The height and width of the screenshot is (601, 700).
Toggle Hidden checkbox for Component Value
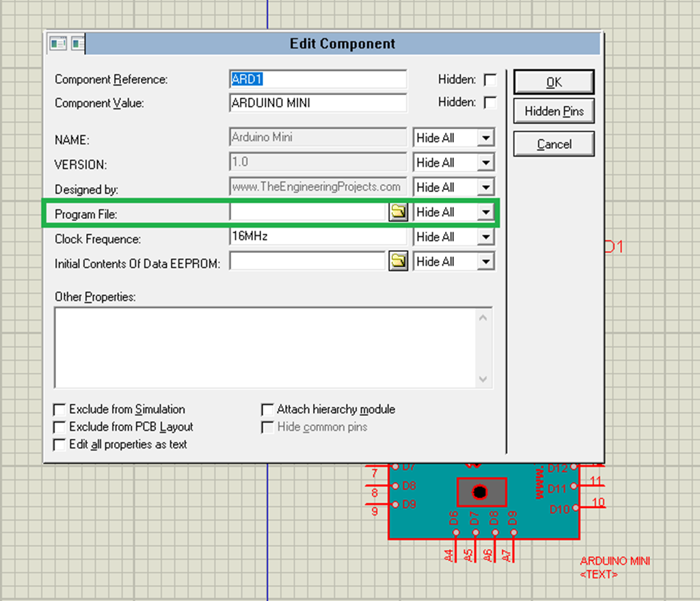click(x=489, y=103)
